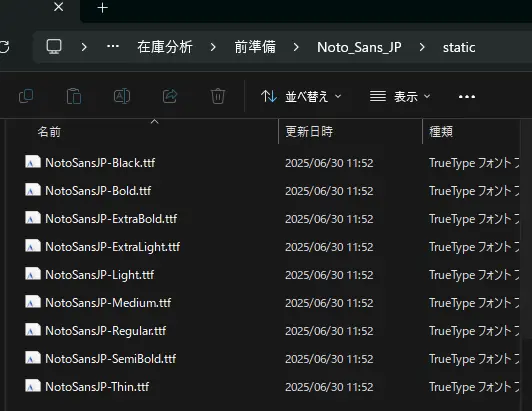Screen dimensions: 532x411
Task: Click font file icon of NotoSansJP-ExtraLight.ttf
Action: (x=33, y=246)
